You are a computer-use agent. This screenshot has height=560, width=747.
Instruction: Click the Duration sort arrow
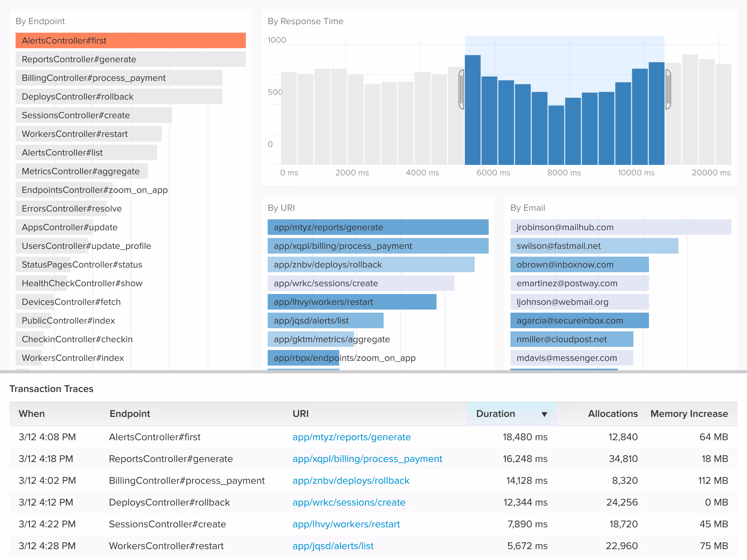click(544, 414)
